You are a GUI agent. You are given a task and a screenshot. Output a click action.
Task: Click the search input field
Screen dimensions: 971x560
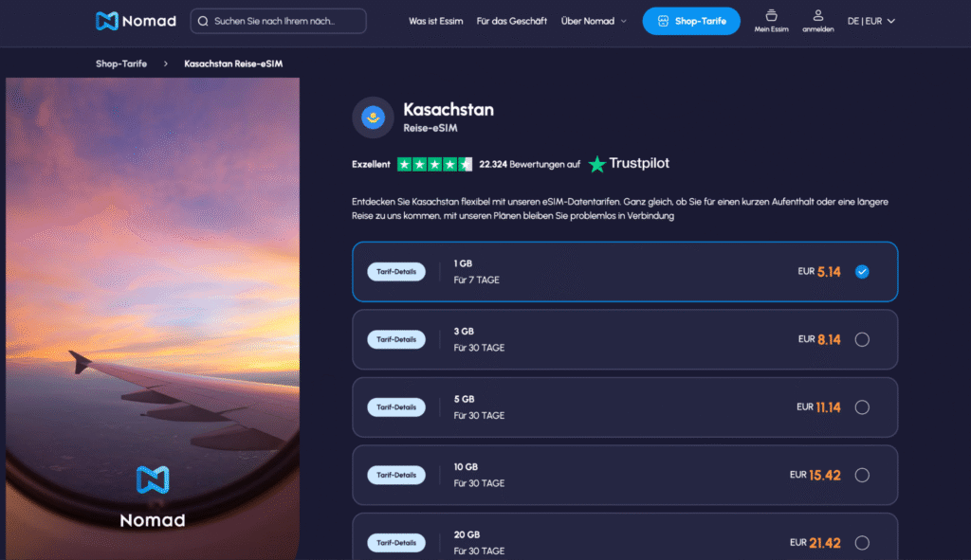(x=284, y=20)
